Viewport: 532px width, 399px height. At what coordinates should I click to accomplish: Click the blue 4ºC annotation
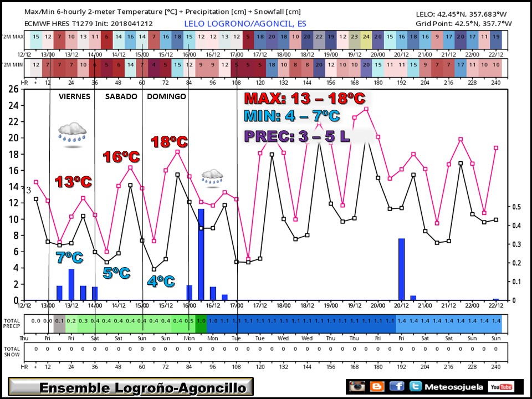[x=161, y=282]
